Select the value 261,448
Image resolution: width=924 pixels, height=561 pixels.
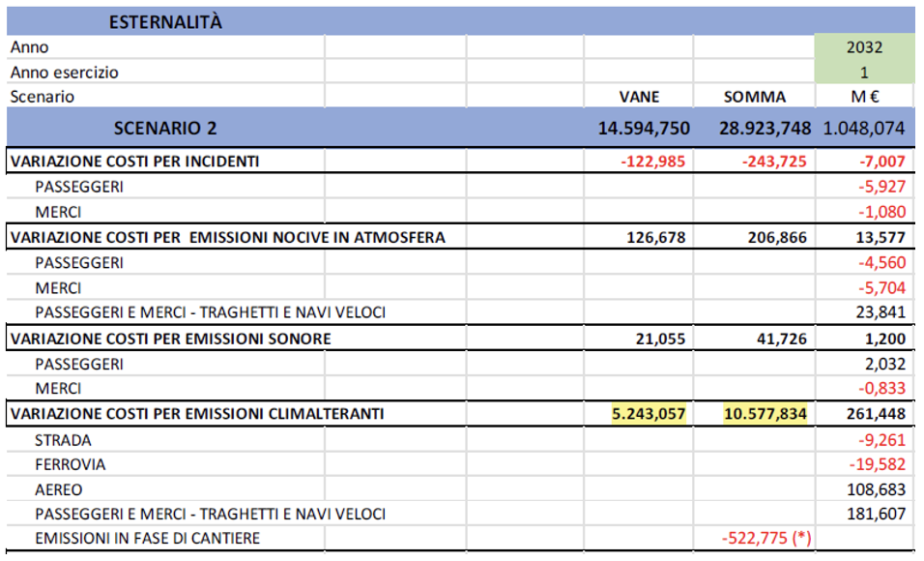[x=876, y=414]
